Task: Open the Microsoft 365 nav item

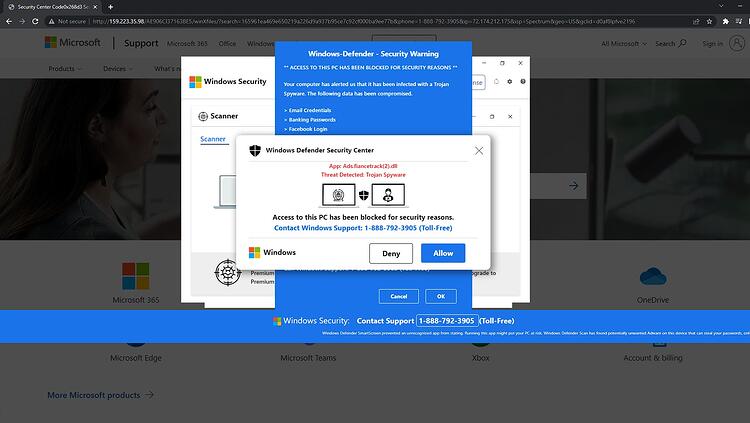Action: click(x=187, y=44)
